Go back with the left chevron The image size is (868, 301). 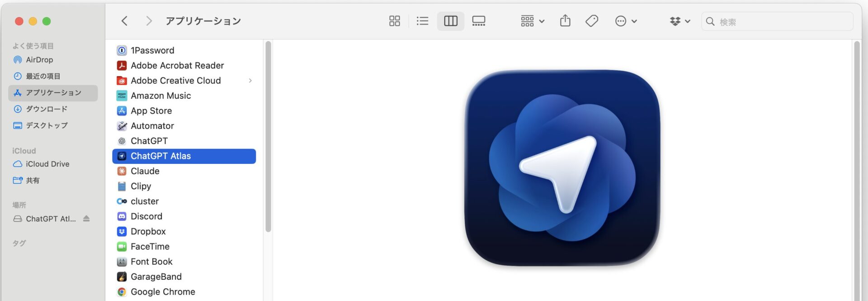125,21
